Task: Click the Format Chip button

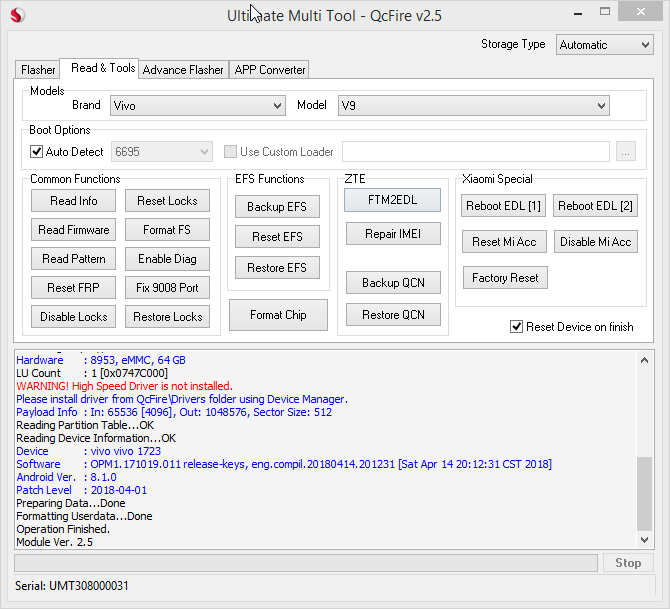Action: [x=278, y=315]
